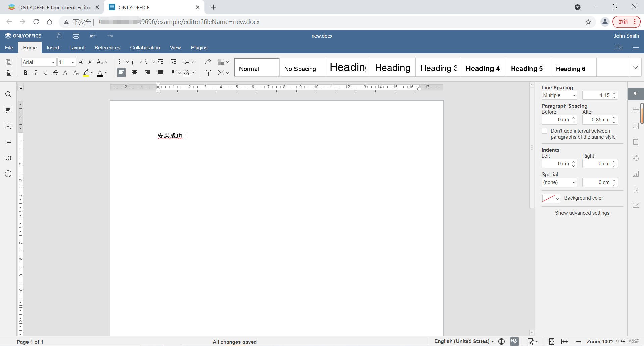This screenshot has height=346, width=644.
Task: Switch to the Insert tab
Action: pos(53,47)
